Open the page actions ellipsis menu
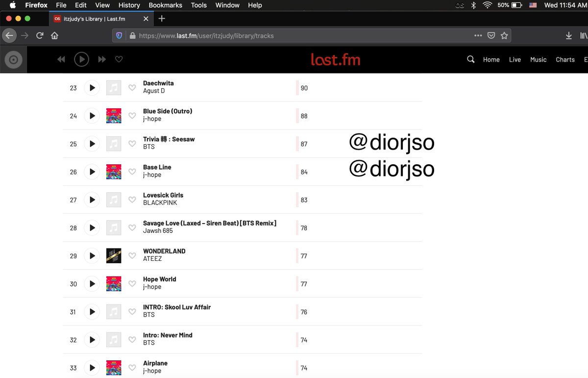Image resolution: width=588 pixels, height=378 pixels. [478, 36]
